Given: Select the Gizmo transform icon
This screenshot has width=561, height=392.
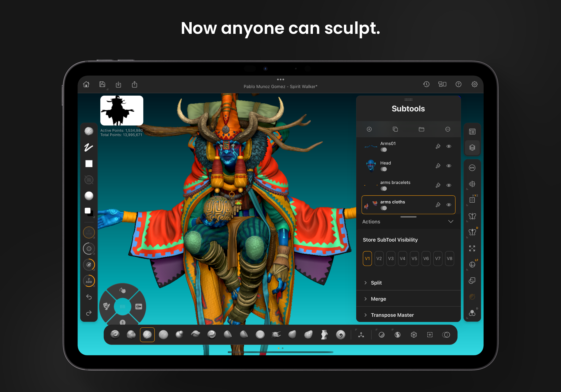Looking at the screenshot, I should 361,335.
